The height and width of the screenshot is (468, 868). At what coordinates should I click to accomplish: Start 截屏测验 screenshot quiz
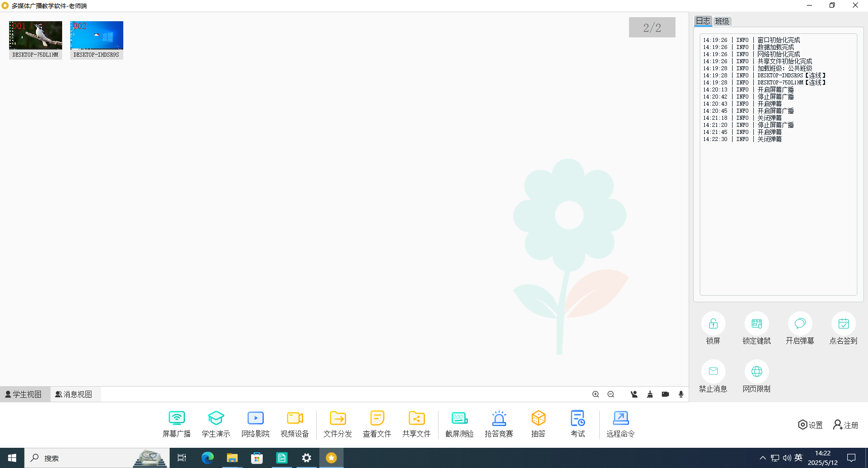[459, 424]
